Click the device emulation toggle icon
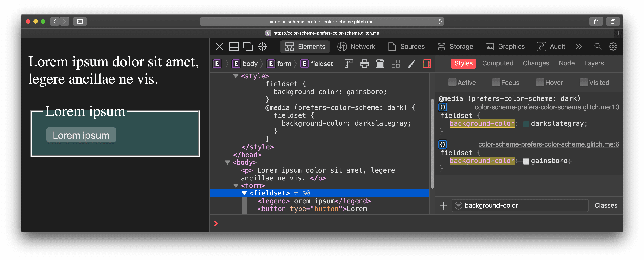The image size is (644, 260). click(248, 47)
